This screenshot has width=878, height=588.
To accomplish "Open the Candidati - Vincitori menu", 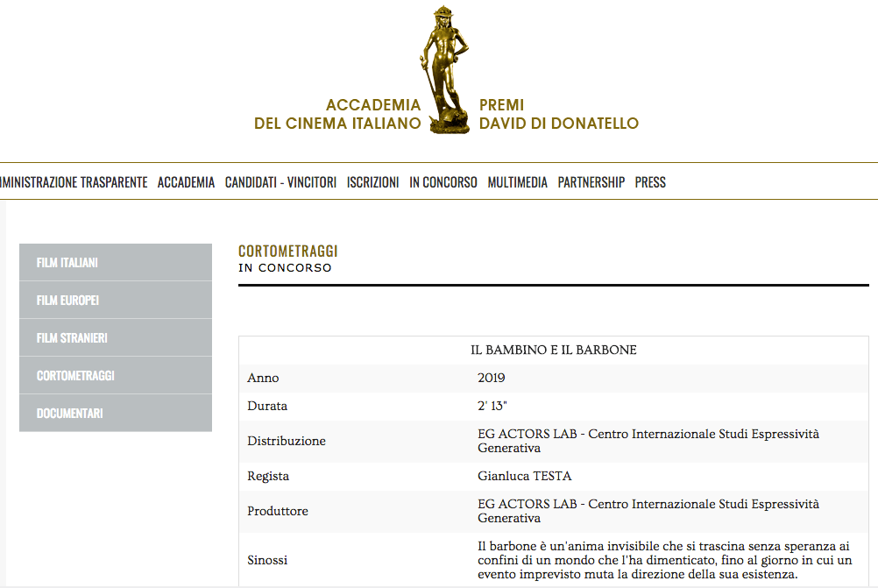I will pos(280,182).
